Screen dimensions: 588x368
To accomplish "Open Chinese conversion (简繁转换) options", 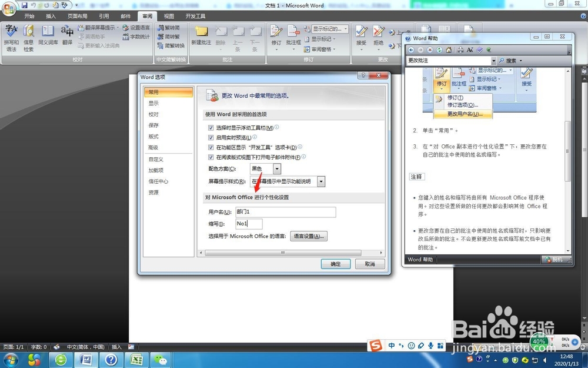I will coord(171,46).
